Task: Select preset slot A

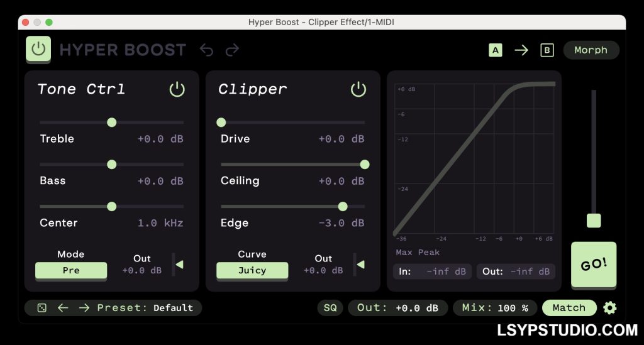Action: click(x=496, y=50)
